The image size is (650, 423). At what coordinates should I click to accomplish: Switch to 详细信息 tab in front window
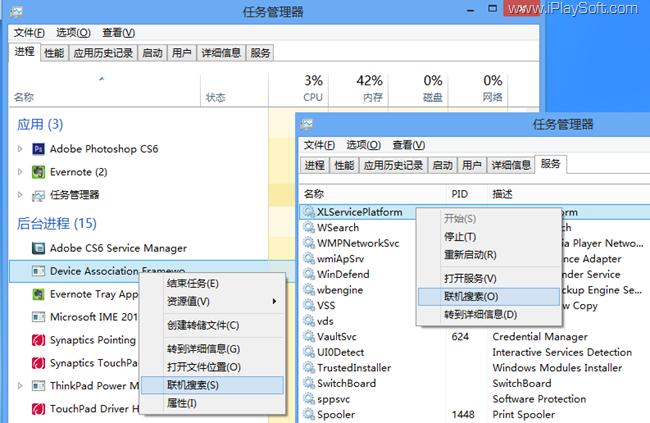[x=511, y=165]
